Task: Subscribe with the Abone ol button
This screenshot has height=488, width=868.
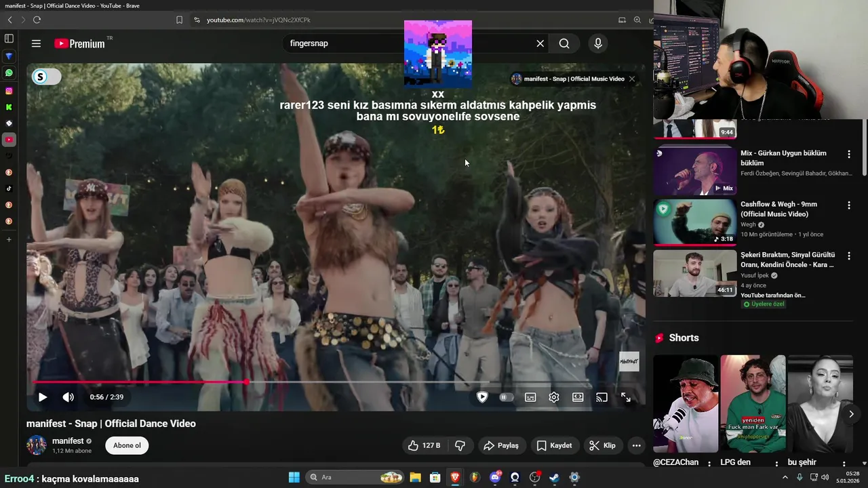Action: (127, 445)
